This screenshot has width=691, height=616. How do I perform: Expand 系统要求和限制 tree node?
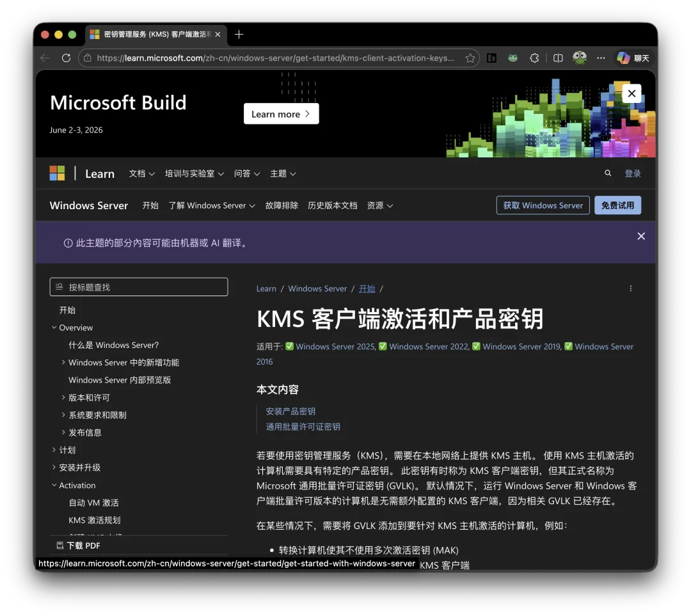[63, 415]
